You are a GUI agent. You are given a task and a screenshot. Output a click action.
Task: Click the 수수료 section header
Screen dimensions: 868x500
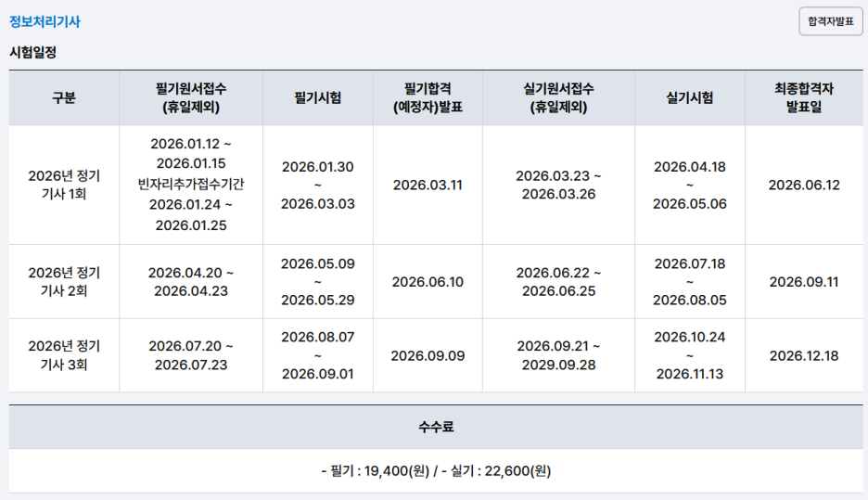pyautogui.click(x=436, y=427)
